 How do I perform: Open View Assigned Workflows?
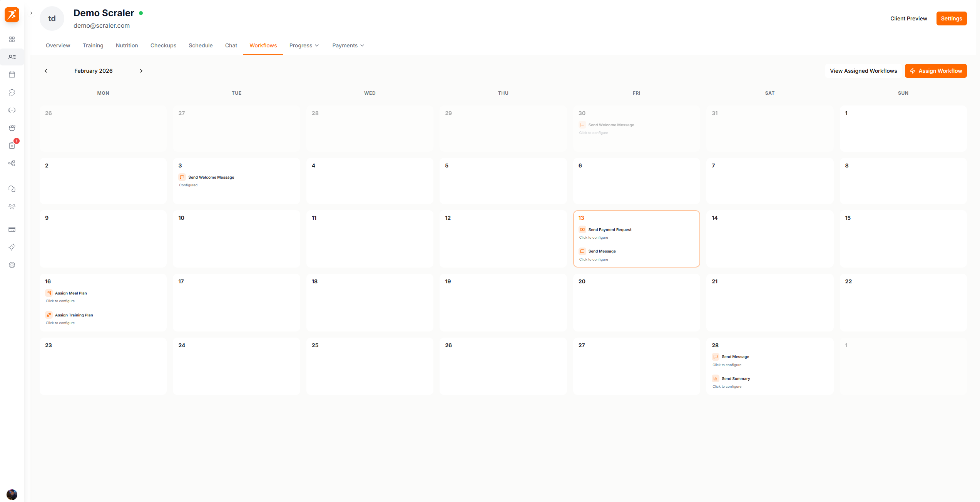pyautogui.click(x=863, y=71)
